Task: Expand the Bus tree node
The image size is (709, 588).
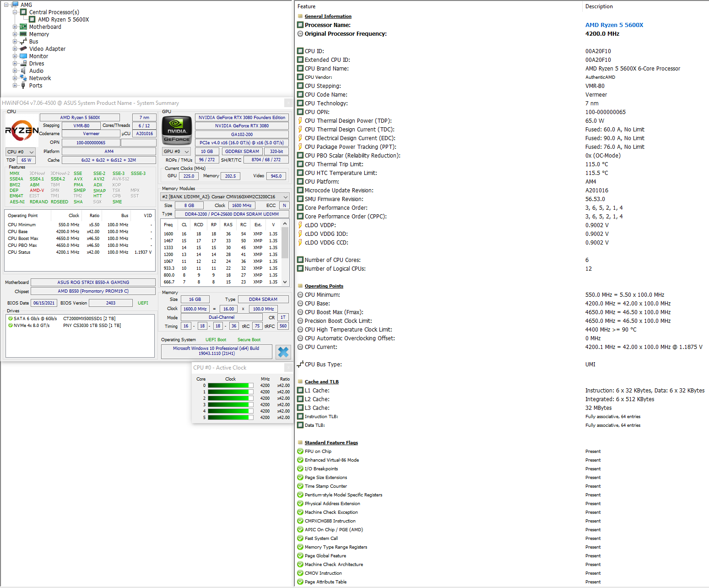Action: click(x=15, y=42)
